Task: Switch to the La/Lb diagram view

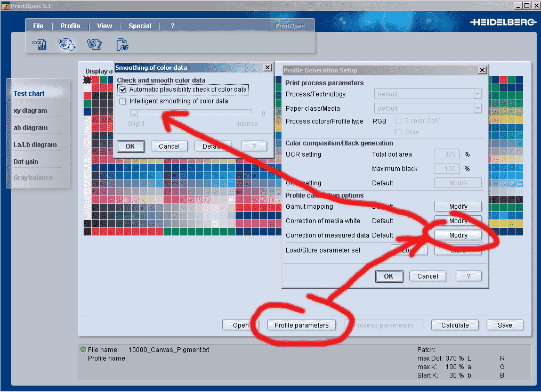Action: (x=35, y=145)
